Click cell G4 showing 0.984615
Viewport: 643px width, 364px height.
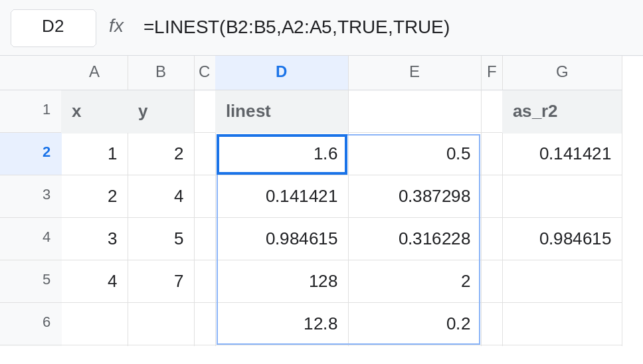[x=562, y=239]
